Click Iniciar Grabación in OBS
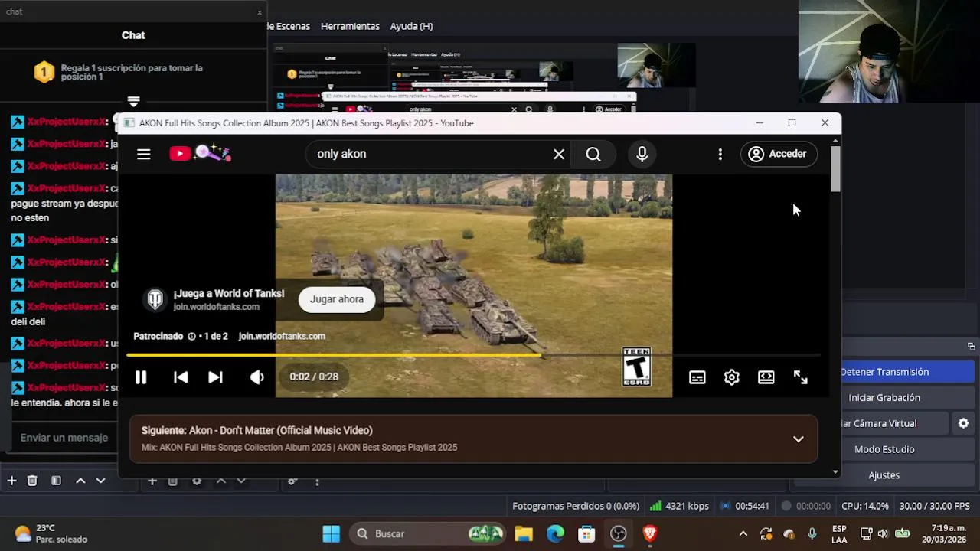This screenshot has width=980, height=551. [x=884, y=398]
